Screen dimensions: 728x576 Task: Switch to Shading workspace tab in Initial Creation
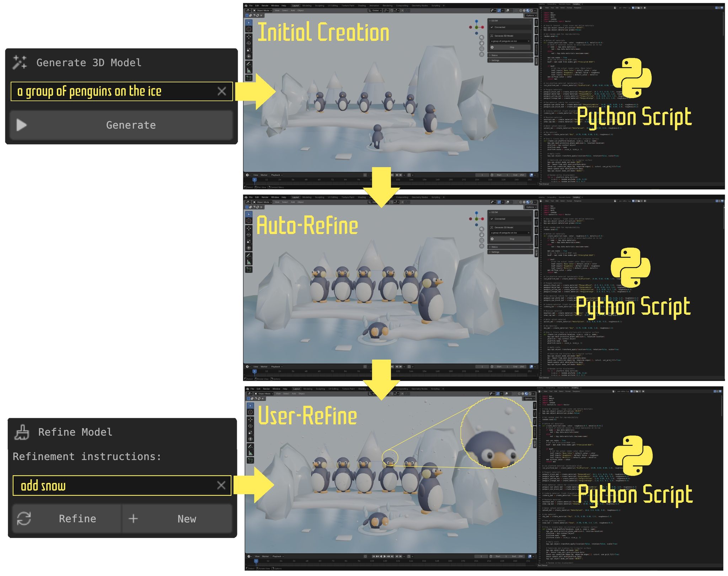pyautogui.click(x=362, y=6)
